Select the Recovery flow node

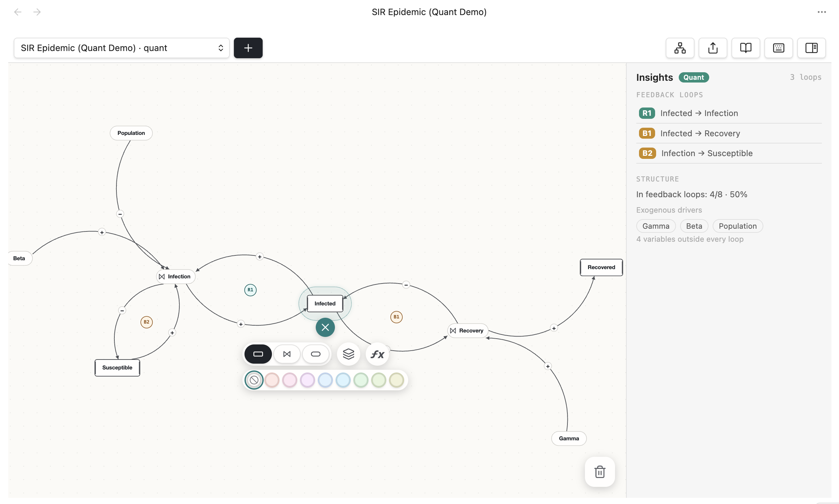pyautogui.click(x=467, y=330)
